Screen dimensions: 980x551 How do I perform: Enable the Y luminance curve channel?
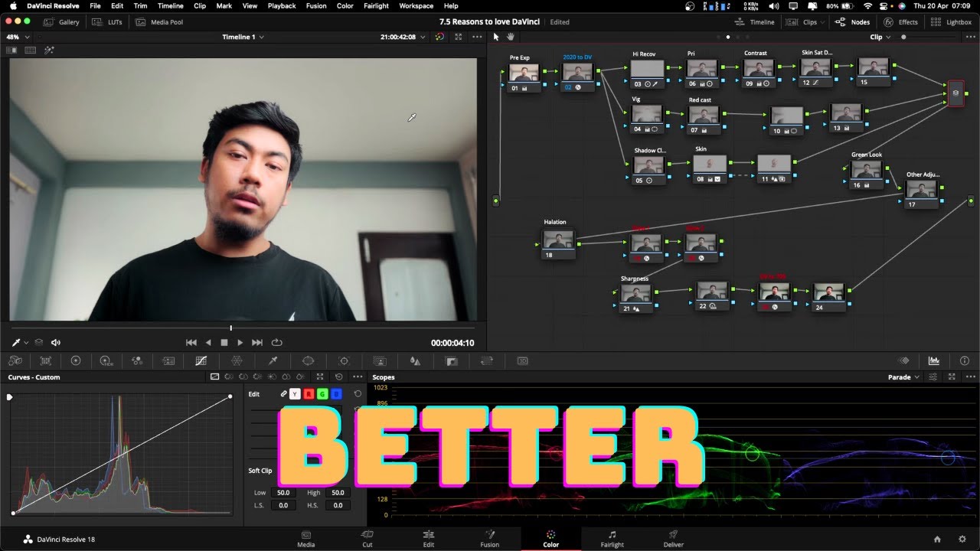coord(296,394)
